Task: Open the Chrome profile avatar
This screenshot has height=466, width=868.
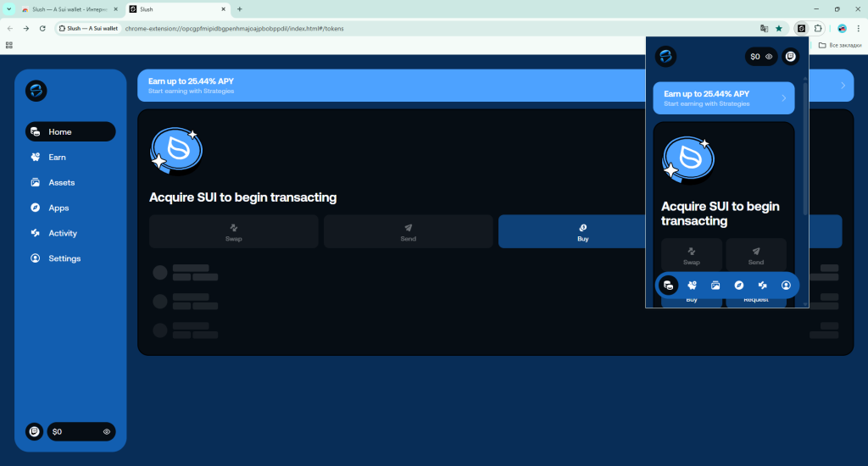Action: [842, 28]
